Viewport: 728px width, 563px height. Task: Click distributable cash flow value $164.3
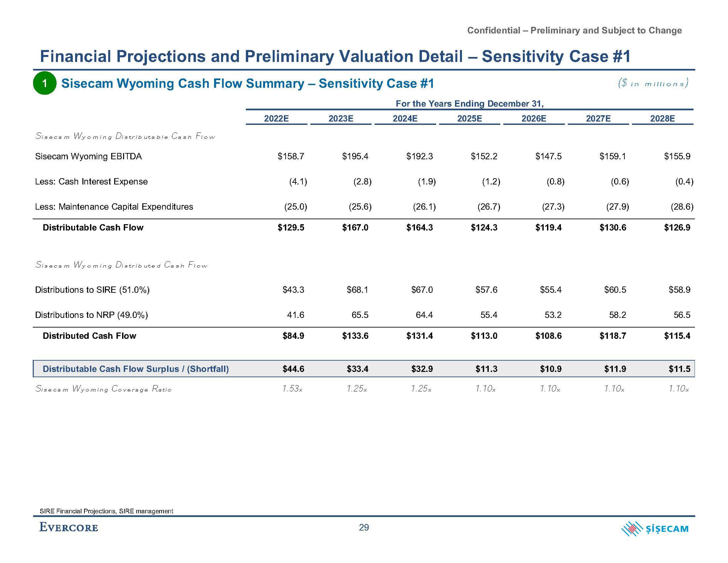click(x=419, y=228)
